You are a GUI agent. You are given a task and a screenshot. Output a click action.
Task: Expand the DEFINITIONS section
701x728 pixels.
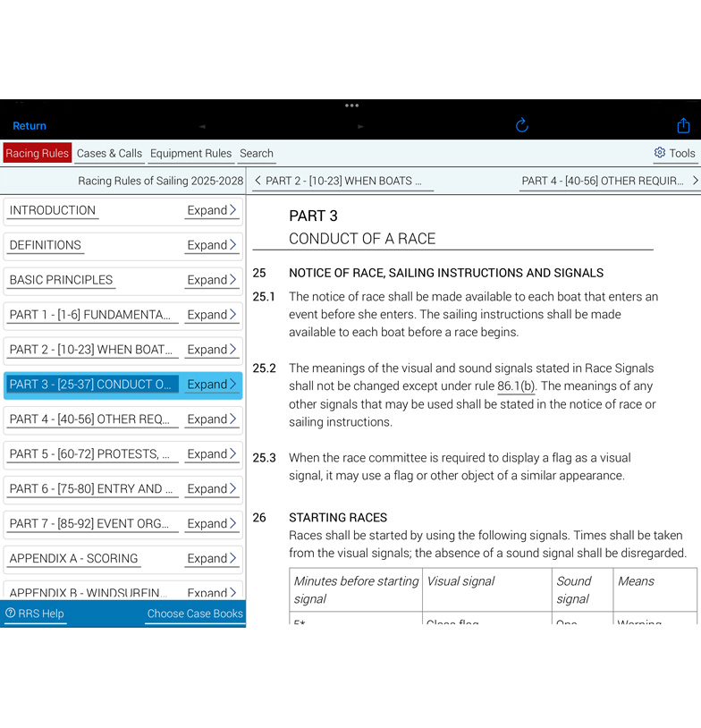coord(212,245)
